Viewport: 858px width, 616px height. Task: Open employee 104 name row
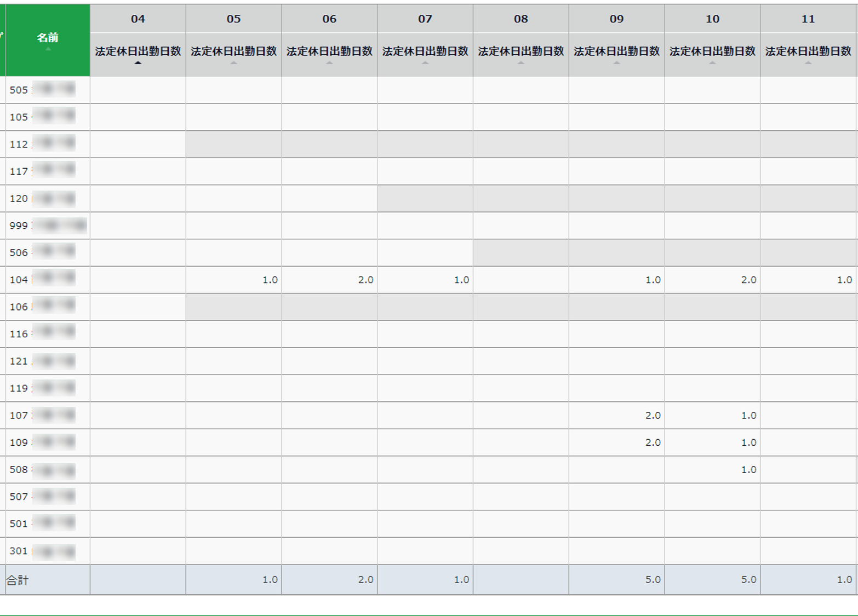[x=48, y=280]
